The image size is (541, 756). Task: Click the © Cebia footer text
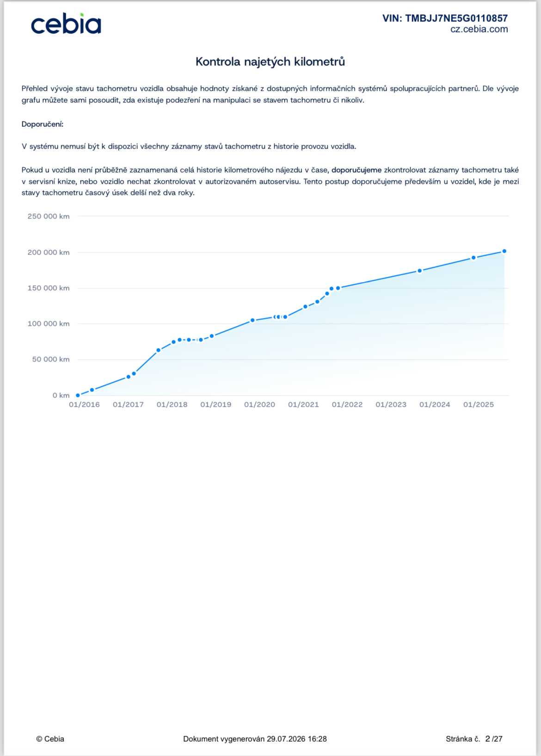click(x=50, y=739)
